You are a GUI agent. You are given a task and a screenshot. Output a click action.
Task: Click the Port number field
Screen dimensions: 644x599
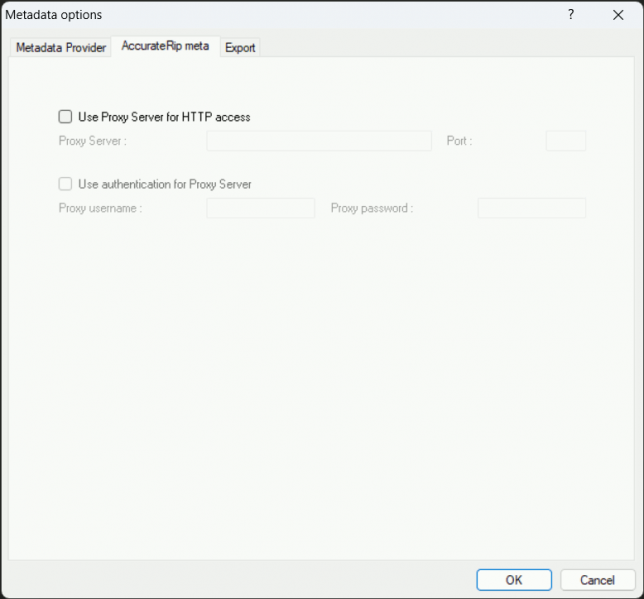pos(565,141)
